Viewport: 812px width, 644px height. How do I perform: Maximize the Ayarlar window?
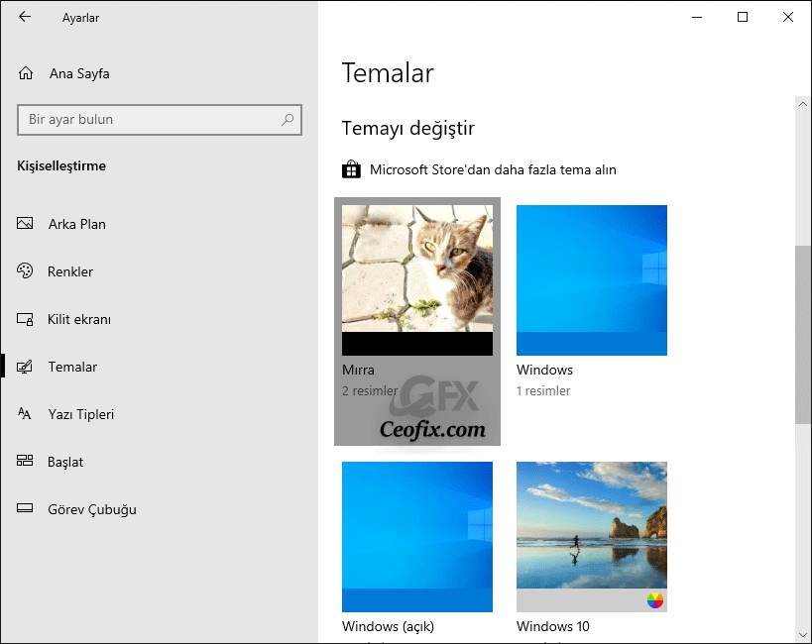tap(743, 17)
